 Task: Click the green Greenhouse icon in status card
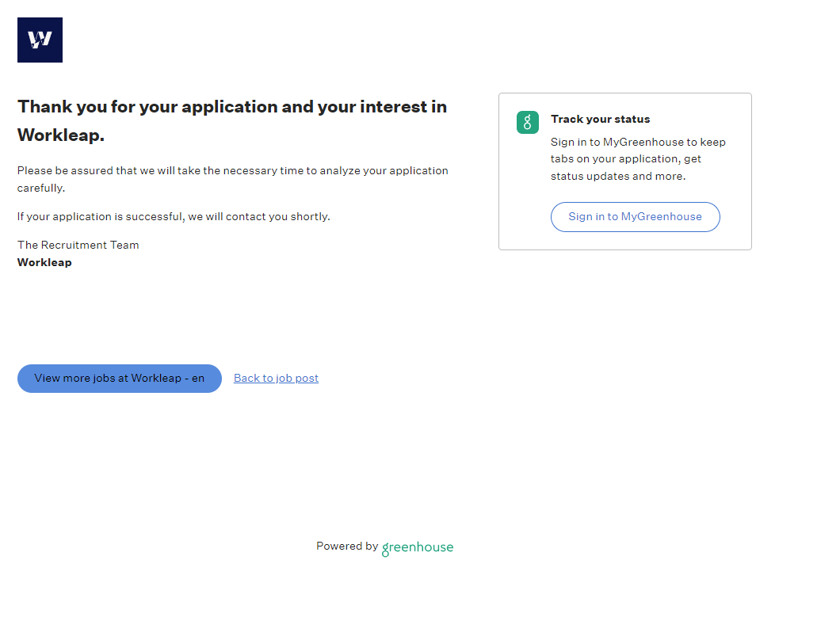[528, 122]
